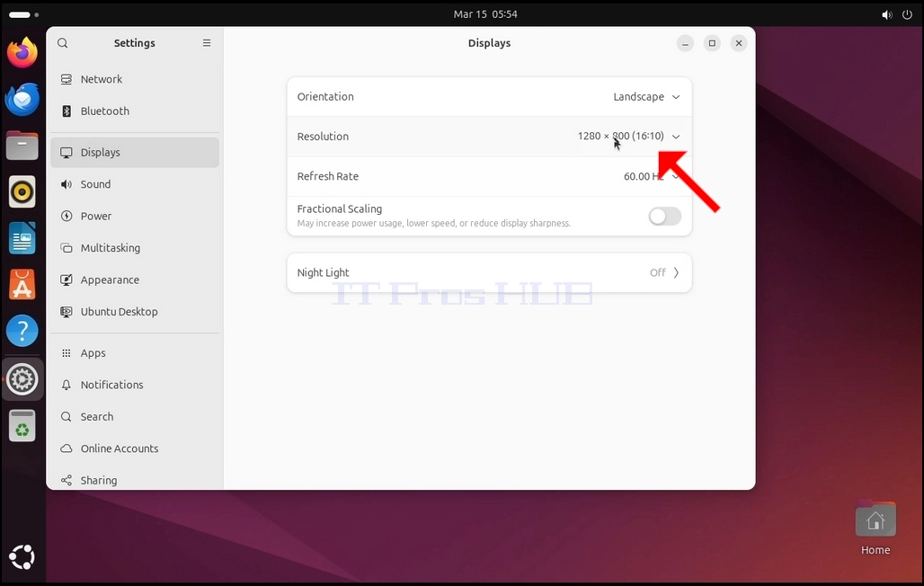This screenshot has width=924, height=586.
Task: Open the Resolution 1280 × 800 dropdown
Action: tap(489, 137)
